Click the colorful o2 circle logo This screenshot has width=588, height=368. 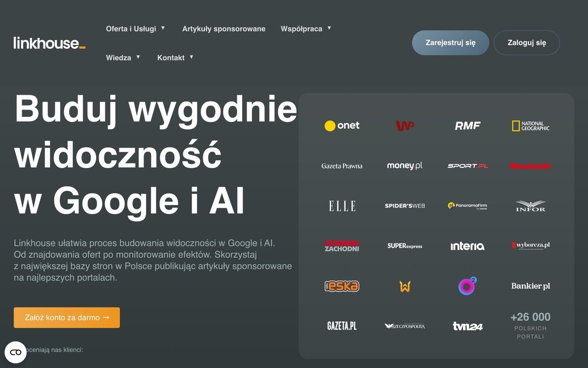point(467,286)
